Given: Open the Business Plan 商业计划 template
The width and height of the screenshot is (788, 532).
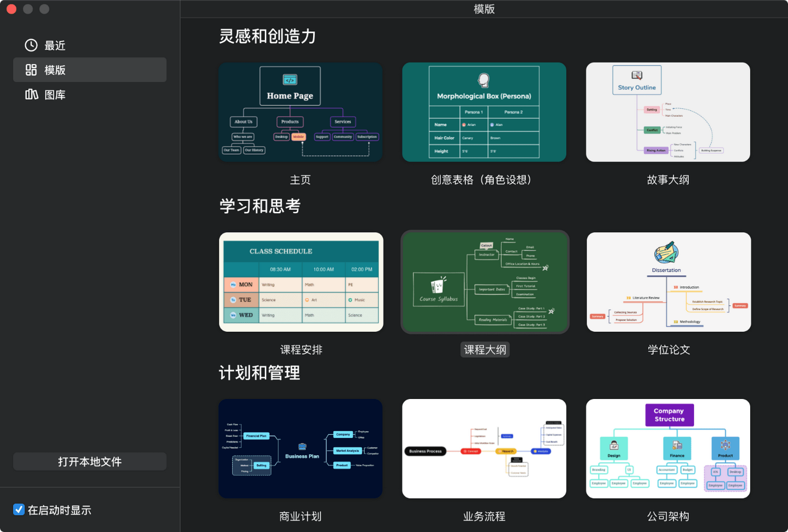Looking at the screenshot, I should [300, 448].
